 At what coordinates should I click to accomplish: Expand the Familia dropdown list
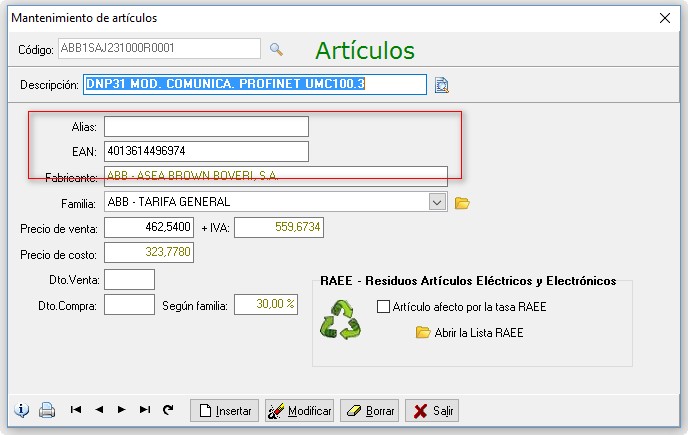(437, 203)
